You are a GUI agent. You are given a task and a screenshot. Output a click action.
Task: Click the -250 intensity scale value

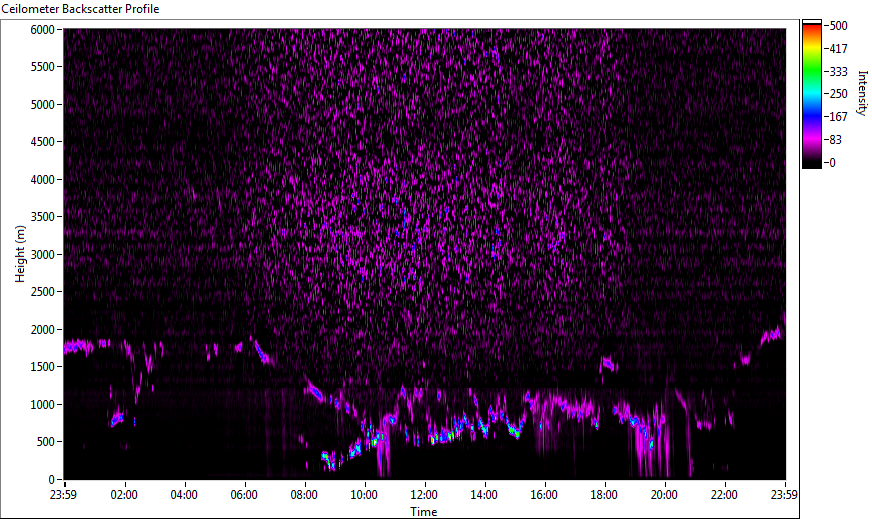coord(837,94)
